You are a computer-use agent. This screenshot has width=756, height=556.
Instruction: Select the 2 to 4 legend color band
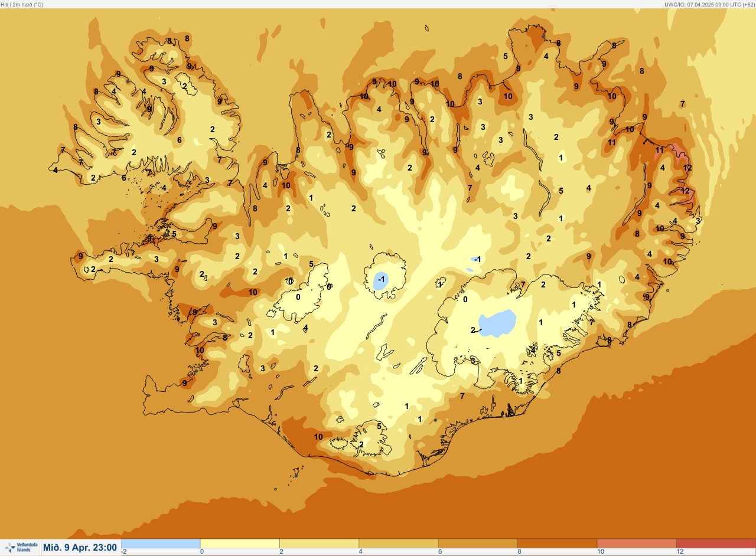pyautogui.click(x=319, y=543)
